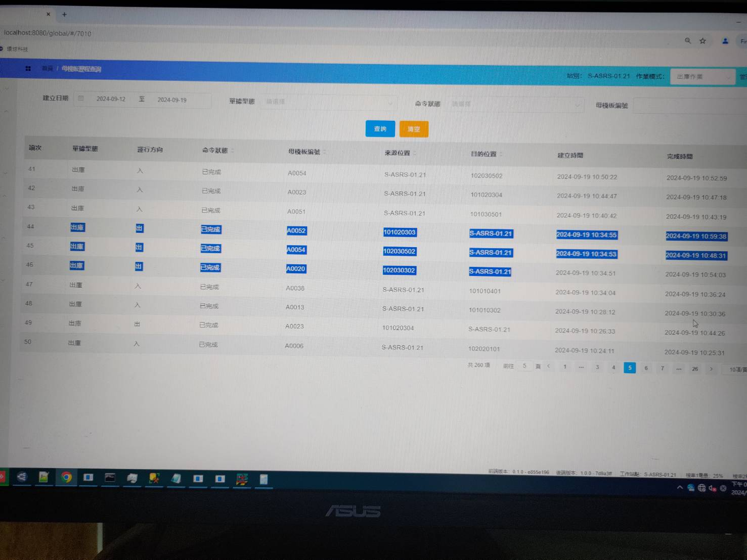Click the calendar icon in date range field
The width and height of the screenshot is (747, 560).
[81, 98]
